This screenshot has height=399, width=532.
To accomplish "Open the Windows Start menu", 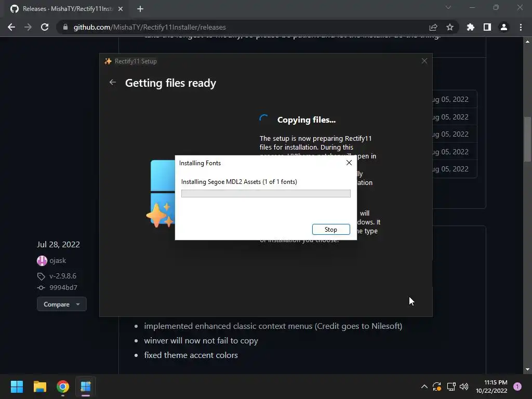I will point(17,387).
